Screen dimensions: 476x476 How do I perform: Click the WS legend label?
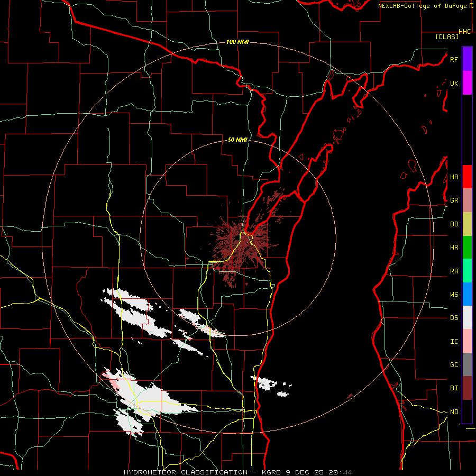454,295
